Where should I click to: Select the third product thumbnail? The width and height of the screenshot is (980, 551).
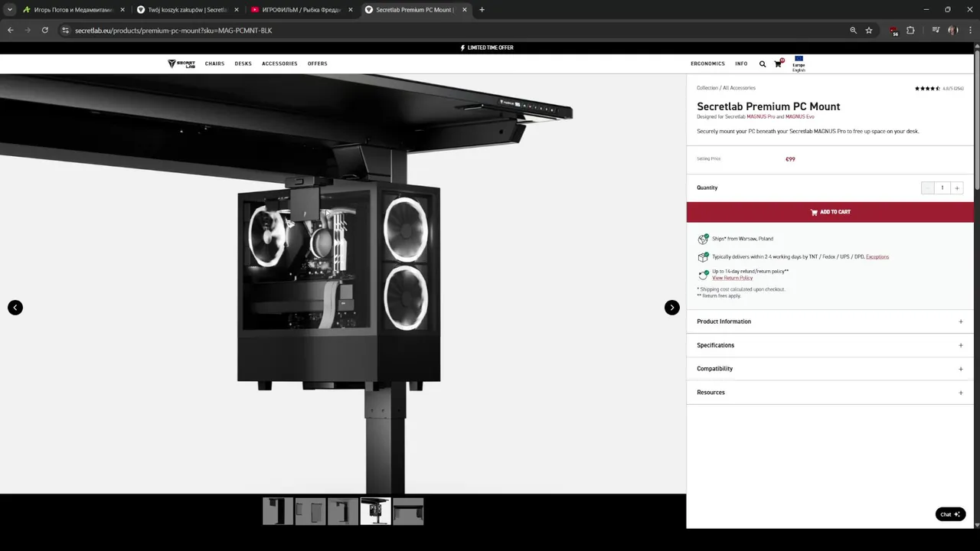click(x=343, y=511)
